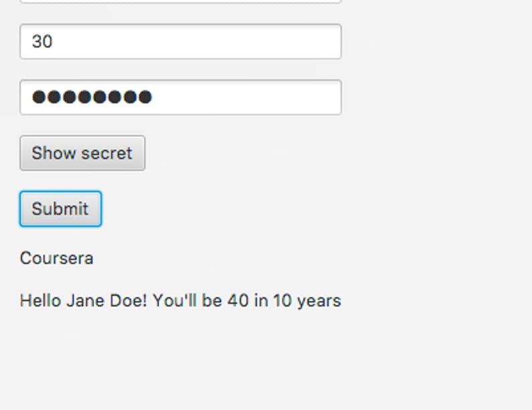Click the blank area after the password dots

coord(248,97)
